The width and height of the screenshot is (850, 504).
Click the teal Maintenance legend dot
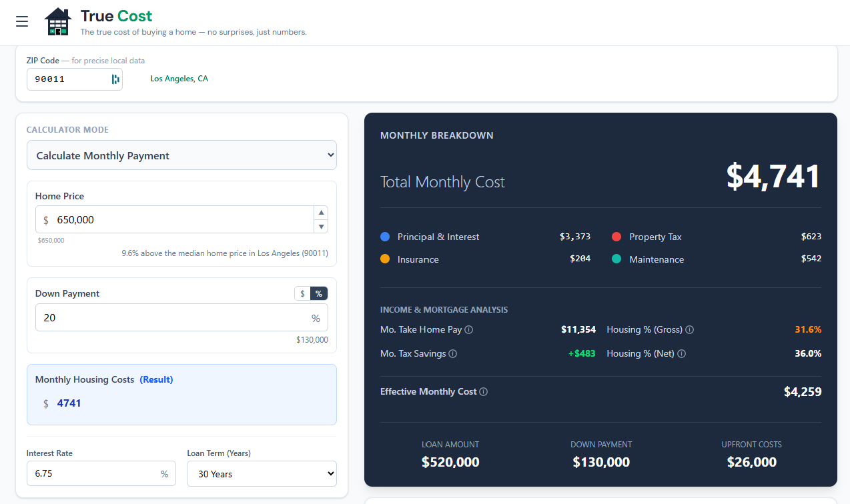click(x=616, y=259)
